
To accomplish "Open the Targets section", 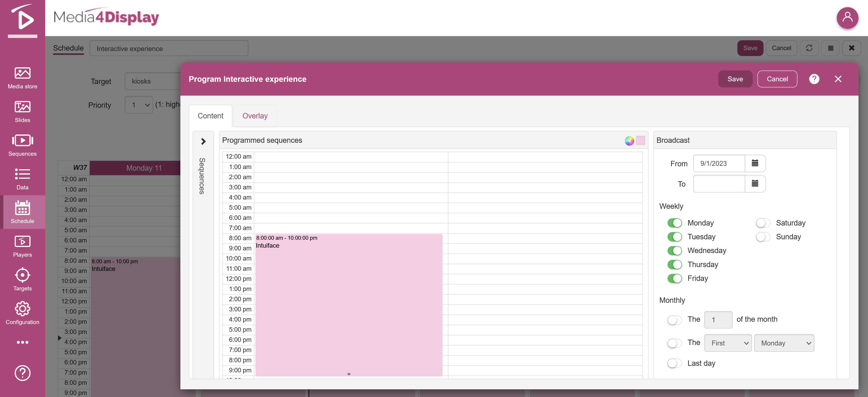I will [x=22, y=279].
